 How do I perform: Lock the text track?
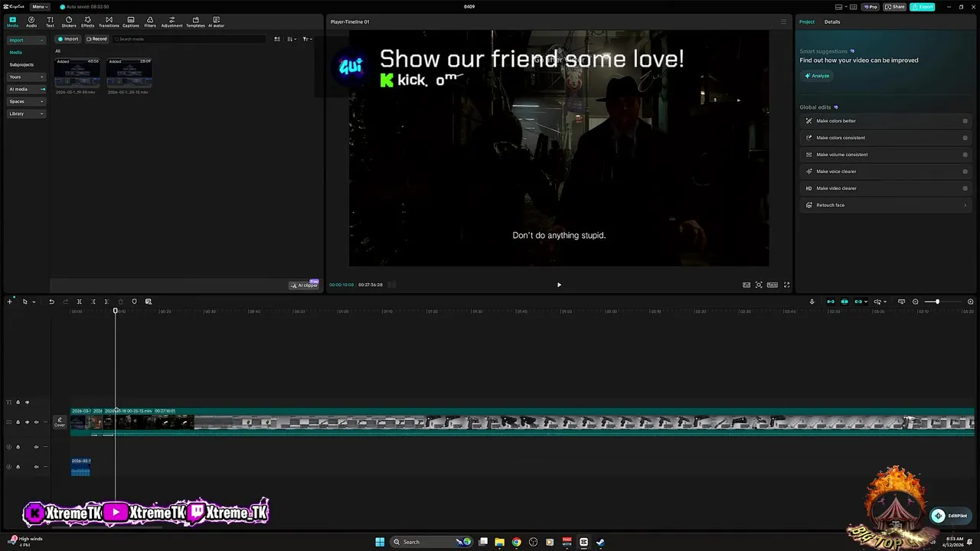(18, 402)
